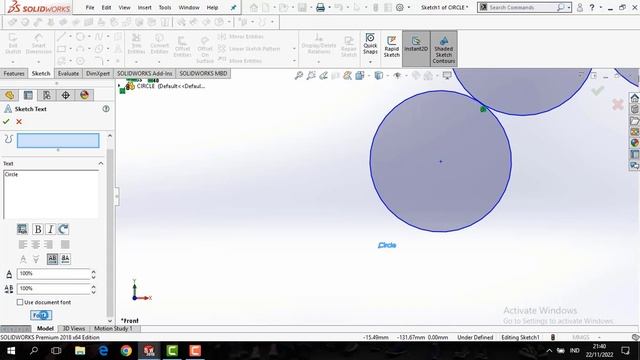640x360 pixels.
Task: Open Custom Properties icon in task pane
Action: (634, 154)
